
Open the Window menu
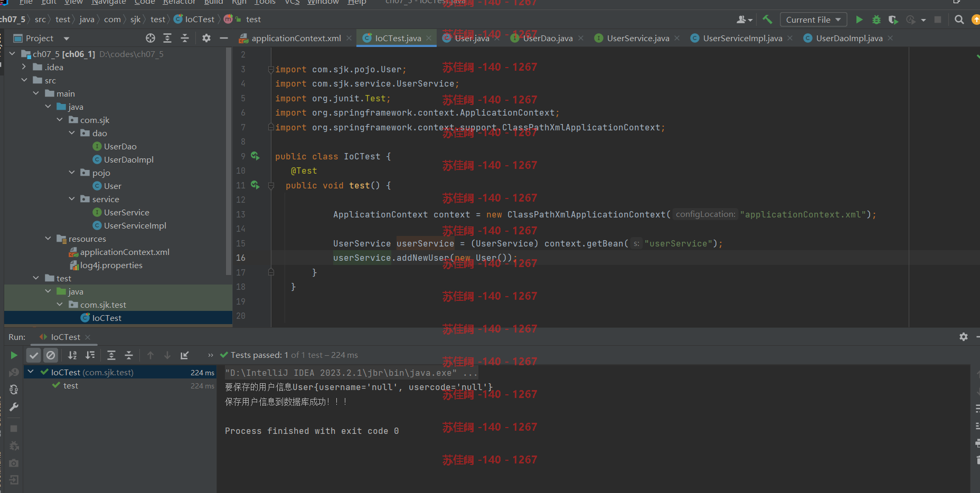pyautogui.click(x=323, y=2)
